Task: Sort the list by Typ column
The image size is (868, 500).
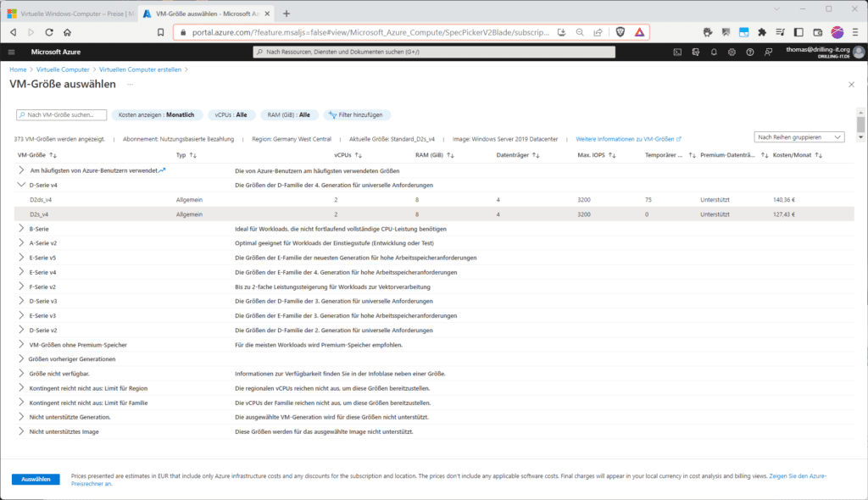Action: [186, 155]
